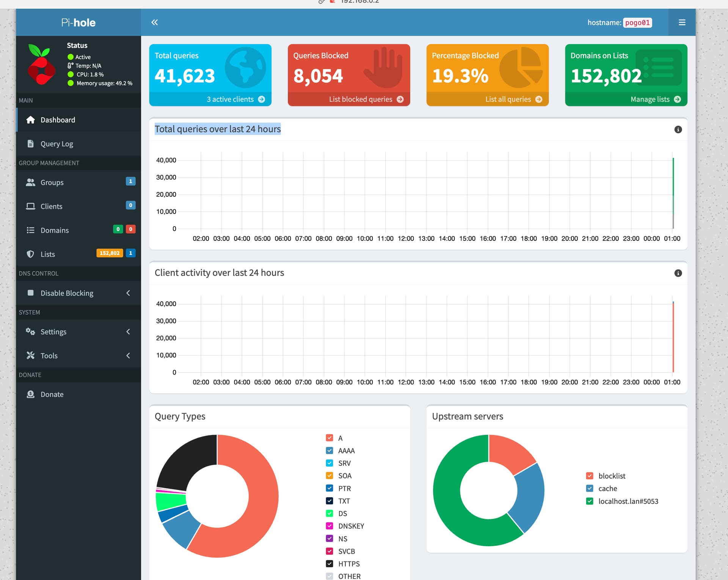Toggle the PTR query type checkbox

point(329,488)
